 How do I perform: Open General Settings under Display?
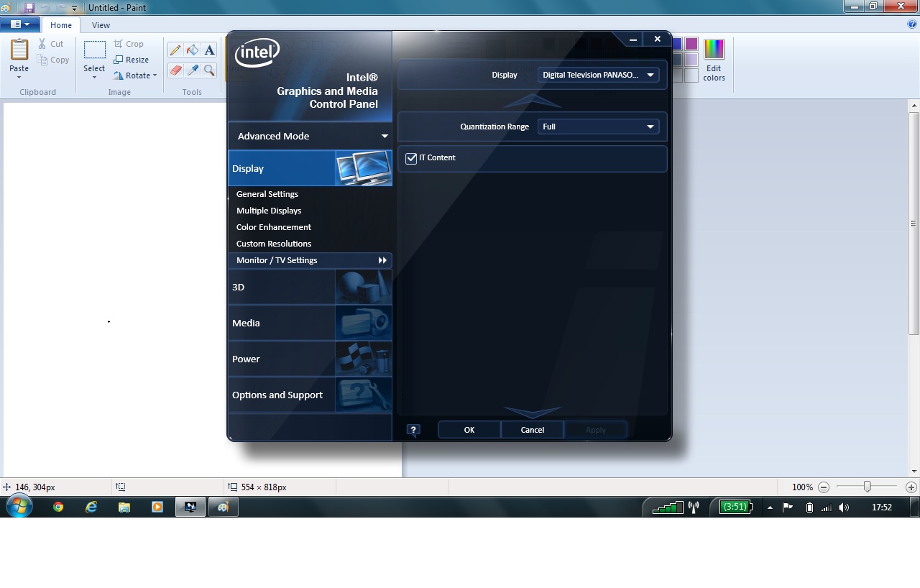pyautogui.click(x=267, y=194)
